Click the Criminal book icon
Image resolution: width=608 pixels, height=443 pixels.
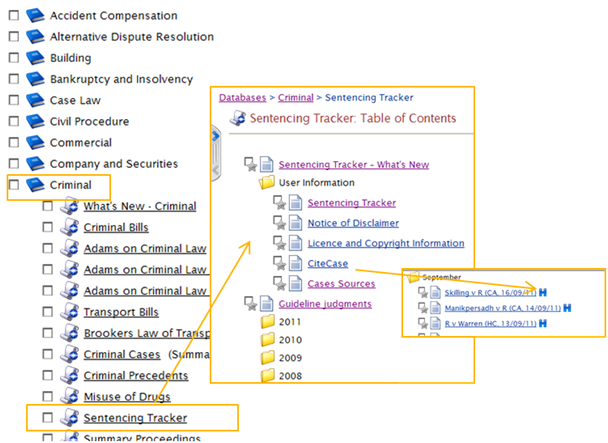(35, 185)
